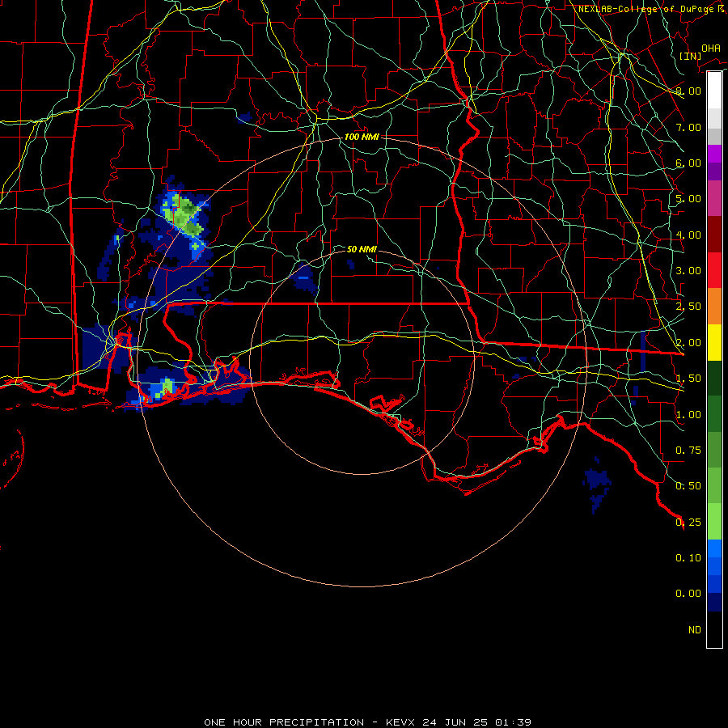Select the 100 NMI range ring label
Image resolution: width=728 pixels, height=728 pixels.
pyautogui.click(x=362, y=137)
